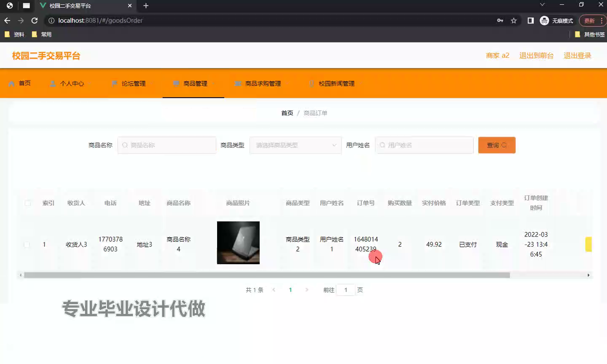This screenshot has width=607, height=364.
Task: Focus the 用户姓名 search field
Action: tap(424, 145)
